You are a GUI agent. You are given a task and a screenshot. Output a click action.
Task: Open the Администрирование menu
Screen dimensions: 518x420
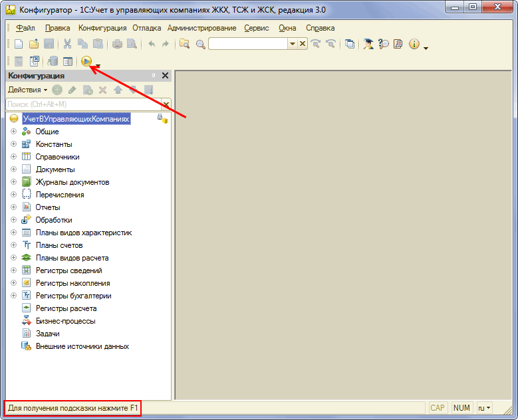201,28
